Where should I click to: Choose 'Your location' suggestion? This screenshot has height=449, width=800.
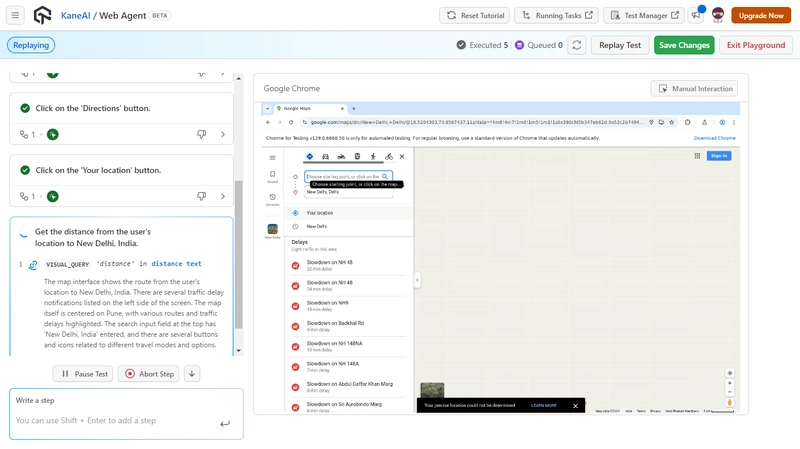coord(350,213)
